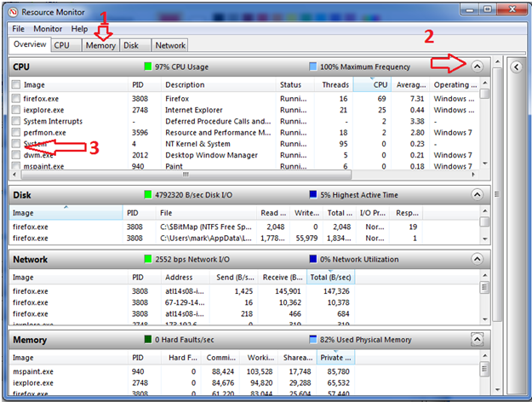Collapse the Disk section
Screen dimensions: 532x402
pyautogui.click(x=477, y=194)
